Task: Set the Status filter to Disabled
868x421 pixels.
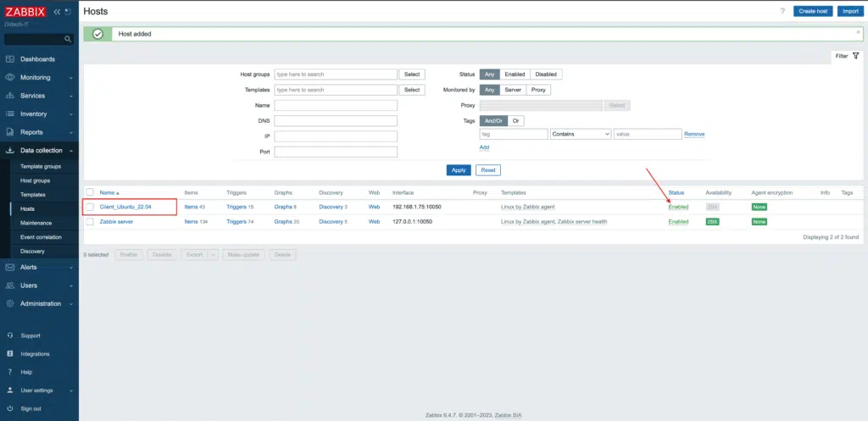Action: pyautogui.click(x=546, y=75)
